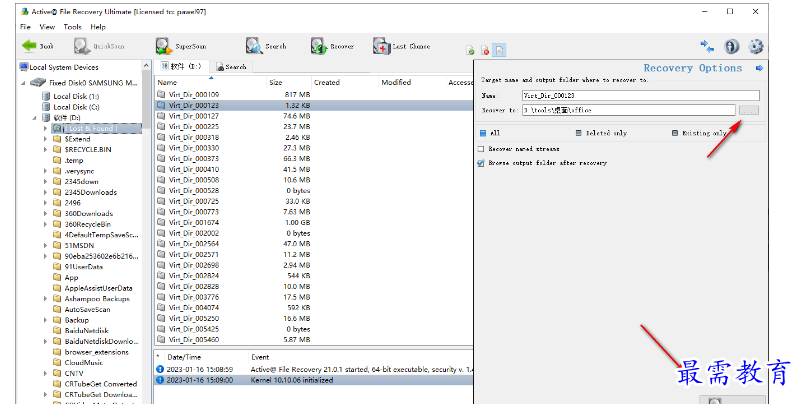This screenshot has height=404, width=799.
Task: Click the folder icon of Virt_Dir_001674
Action: 162,222
